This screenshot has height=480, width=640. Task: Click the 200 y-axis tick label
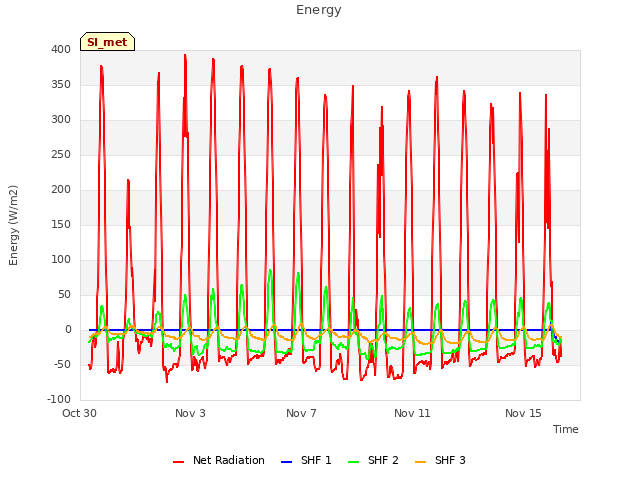(61, 190)
